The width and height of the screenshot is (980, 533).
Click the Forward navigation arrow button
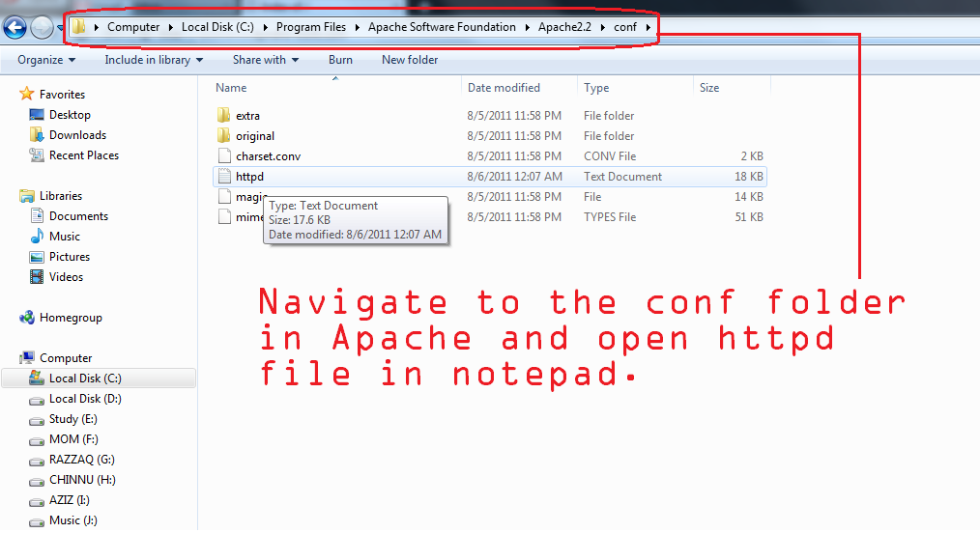pos(42,27)
